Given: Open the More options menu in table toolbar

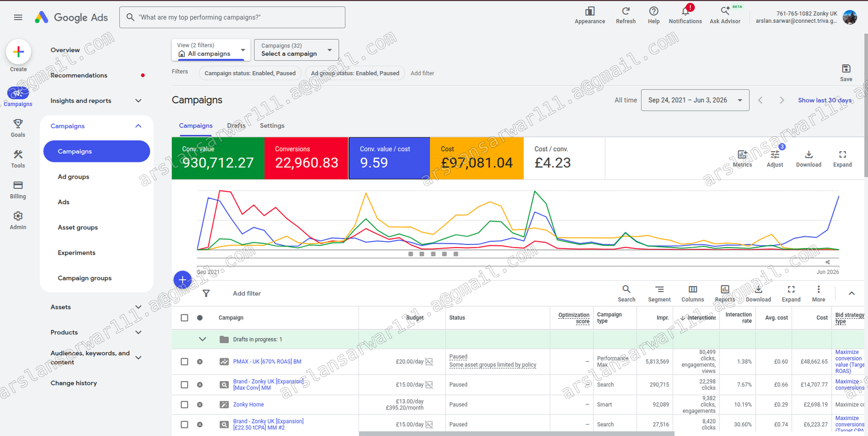Looking at the screenshot, I should pyautogui.click(x=819, y=293).
